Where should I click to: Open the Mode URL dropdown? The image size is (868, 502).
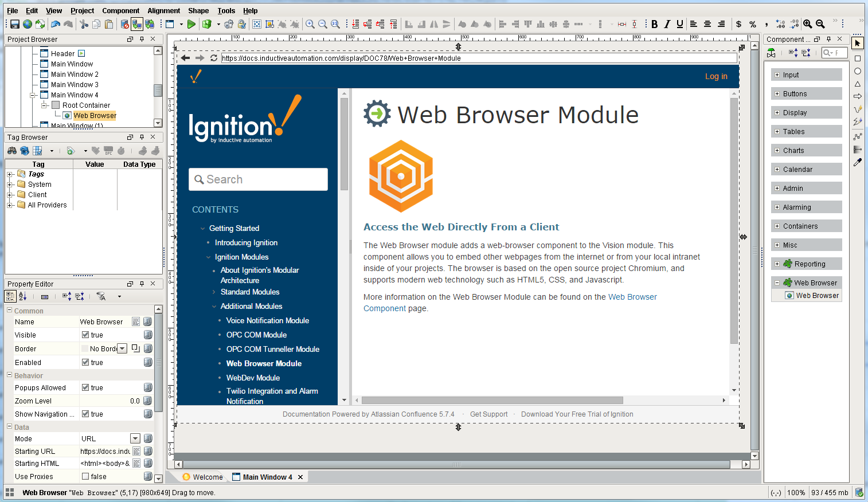point(135,438)
